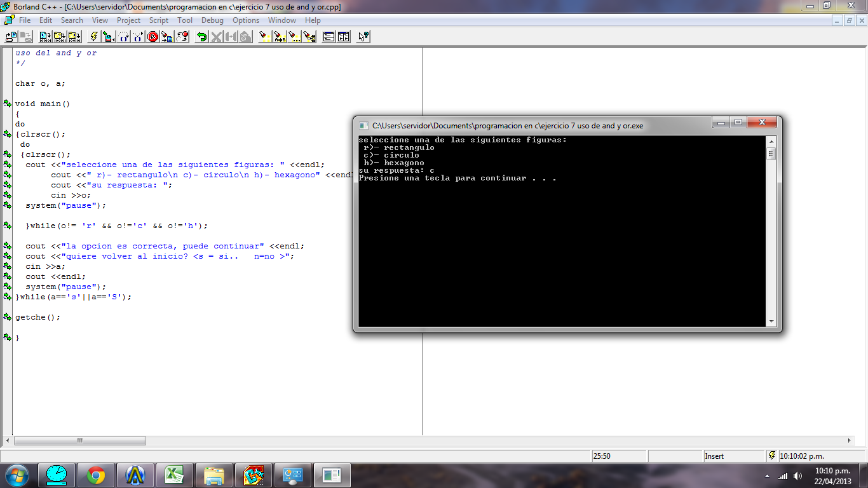Click the down arrow of the console scrollbar
868x488 pixels.
pos(772,322)
